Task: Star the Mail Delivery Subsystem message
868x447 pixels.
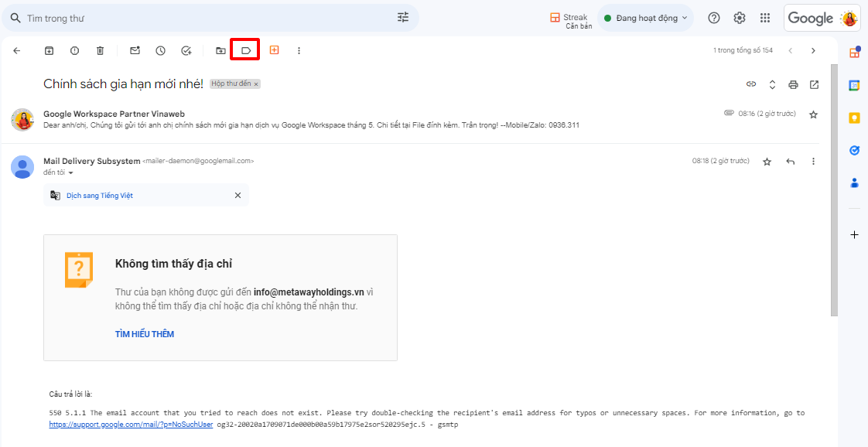Action: (767, 161)
